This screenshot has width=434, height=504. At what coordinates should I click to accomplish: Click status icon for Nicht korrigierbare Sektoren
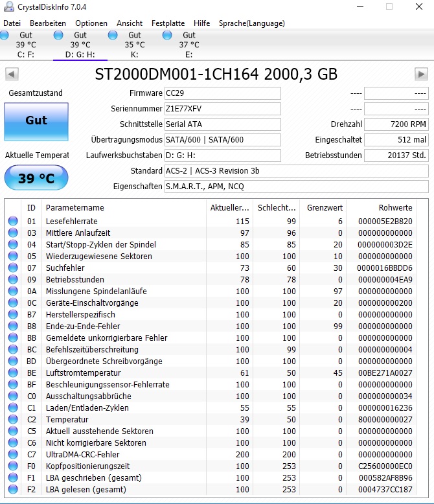13,442
